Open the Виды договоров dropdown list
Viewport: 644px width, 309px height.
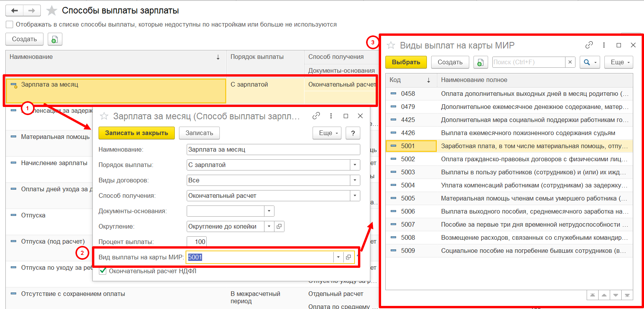(x=355, y=180)
